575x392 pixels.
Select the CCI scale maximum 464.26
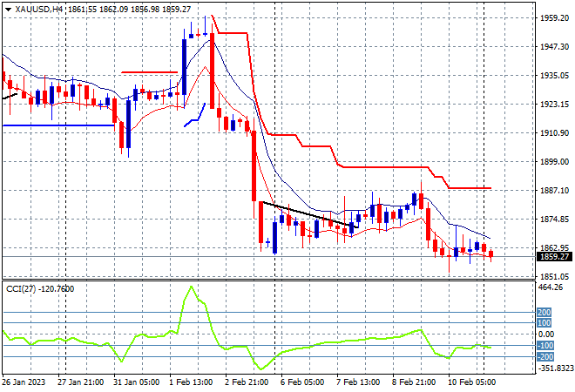pos(551,287)
